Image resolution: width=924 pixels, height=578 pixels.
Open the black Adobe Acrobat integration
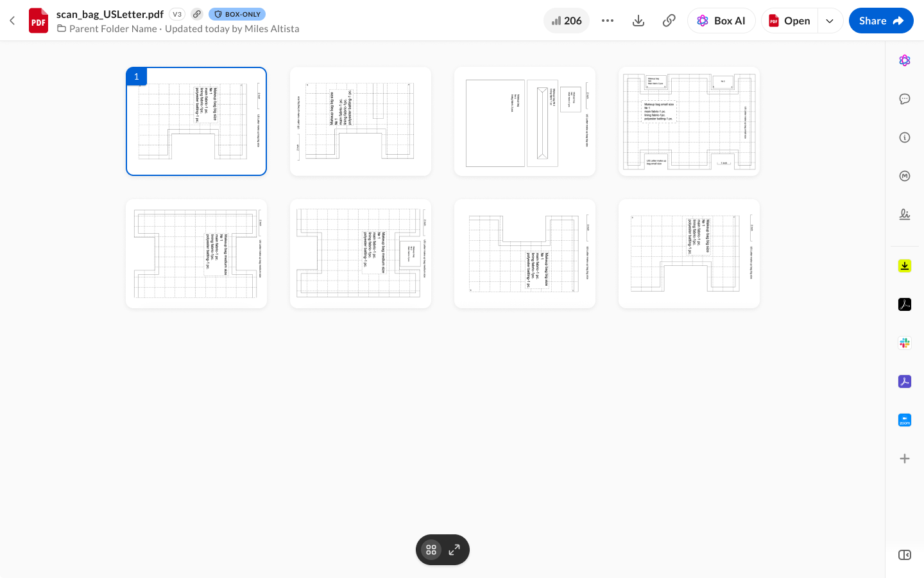(x=905, y=304)
